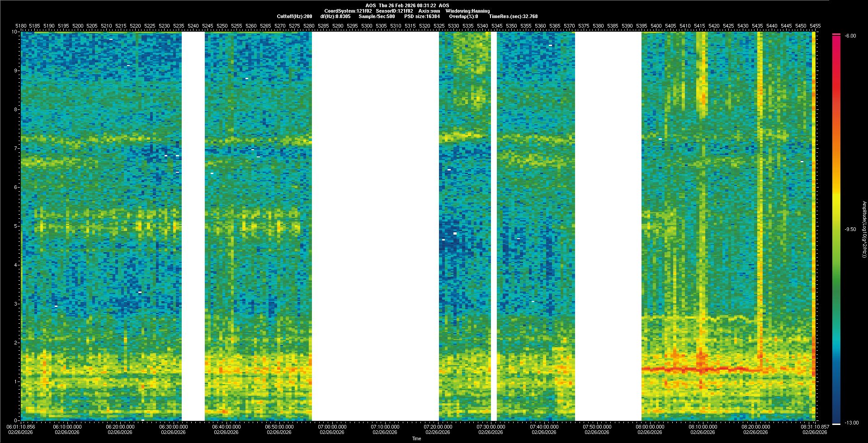Click the Time axis title
Screen dimensions: 868x443
[416, 438]
